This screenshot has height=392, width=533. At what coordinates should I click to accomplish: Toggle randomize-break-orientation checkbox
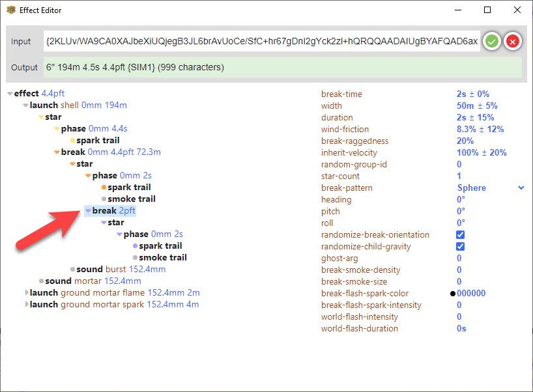[x=460, y=234]
